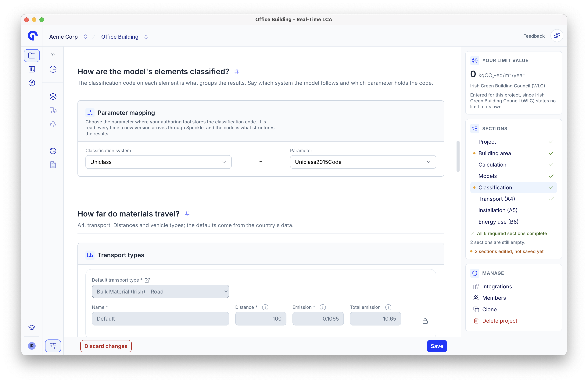Expand the secondary sidebar with double chevron
This screenshot has width=588, height=383.
click(53, 55)
